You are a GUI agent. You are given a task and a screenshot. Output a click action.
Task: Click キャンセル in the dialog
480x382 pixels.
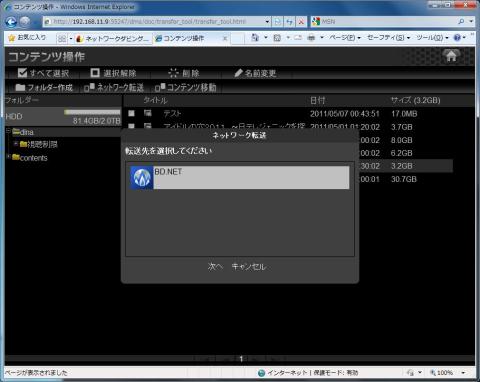(249, 266)
